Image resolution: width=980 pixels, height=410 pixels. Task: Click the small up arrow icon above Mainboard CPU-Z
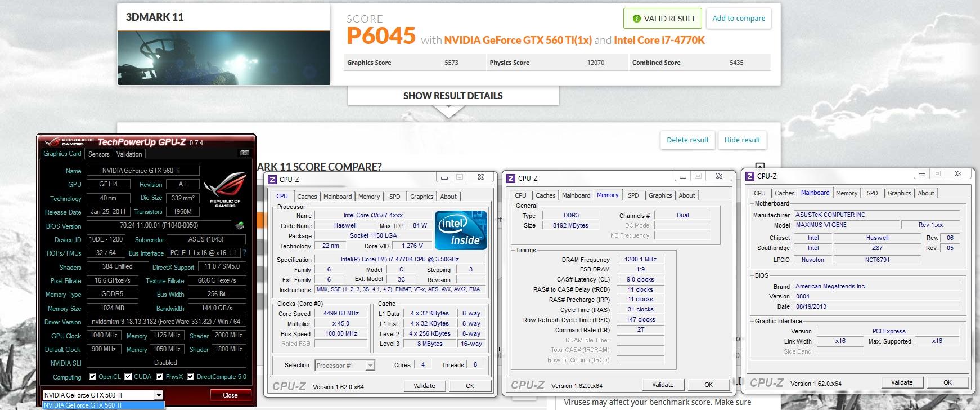pos(760,167)
